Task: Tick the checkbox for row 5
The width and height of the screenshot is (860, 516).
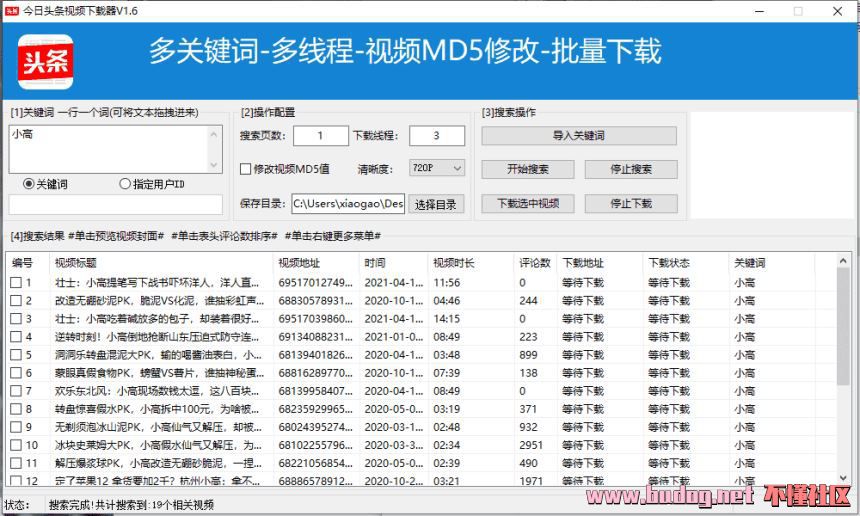Action: pyautogui.click(x=15, y=355)
